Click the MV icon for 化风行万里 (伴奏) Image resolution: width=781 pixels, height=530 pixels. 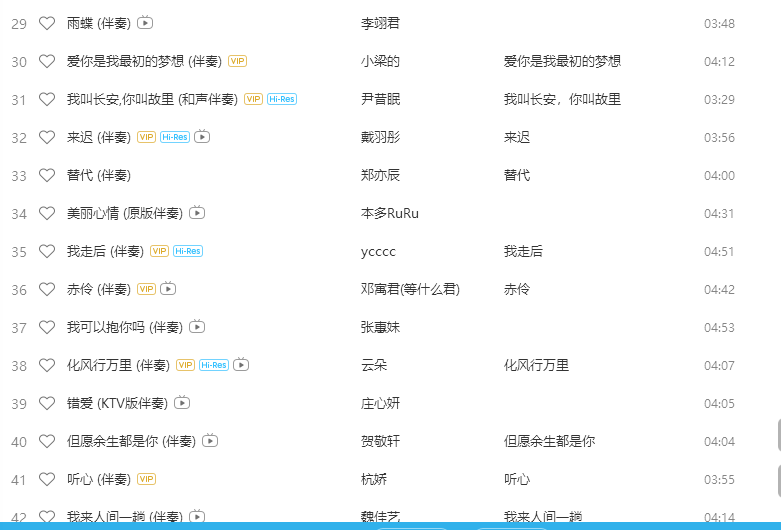[241, 365]
